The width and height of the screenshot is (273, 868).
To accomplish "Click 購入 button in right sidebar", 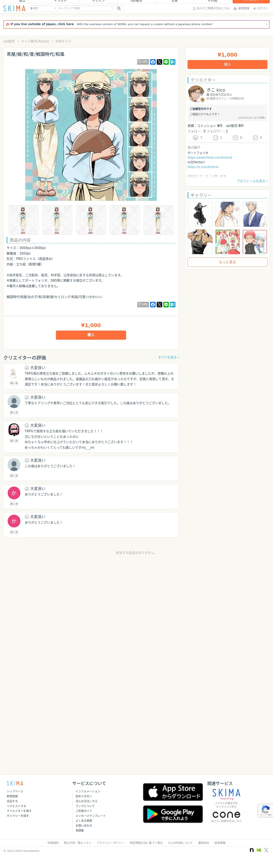I will coord(227,64).
